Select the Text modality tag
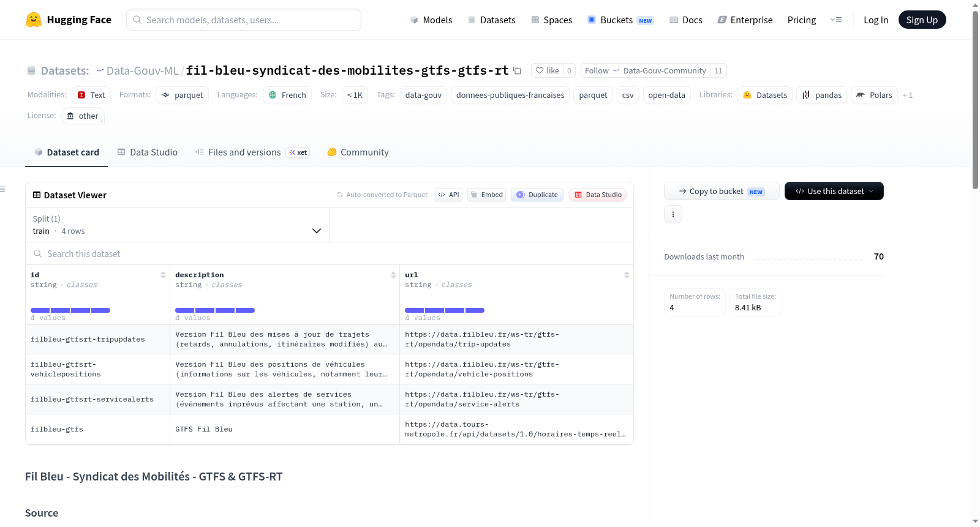The height and width of the screenshot is (527, 980). (x=91, y=95)
